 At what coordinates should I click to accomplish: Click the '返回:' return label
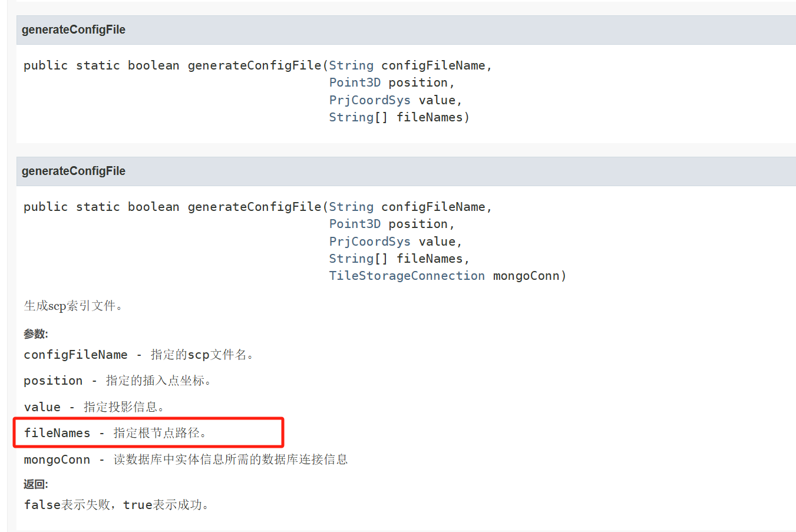point(35,484)
